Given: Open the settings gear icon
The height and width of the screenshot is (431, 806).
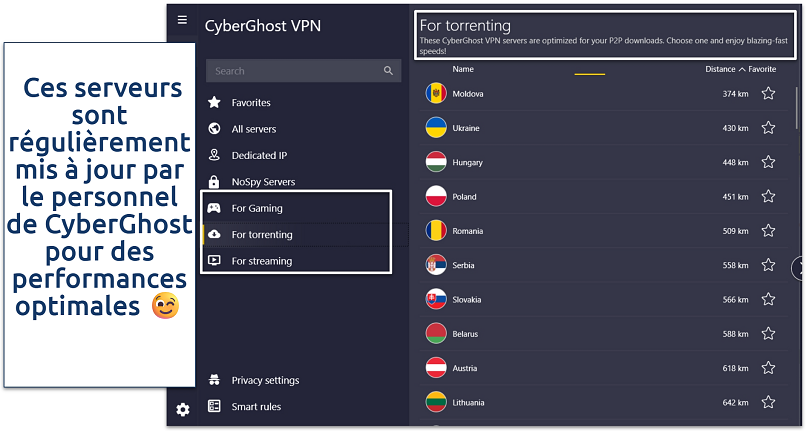Looking at the screenshot, I should pos(182,409).
